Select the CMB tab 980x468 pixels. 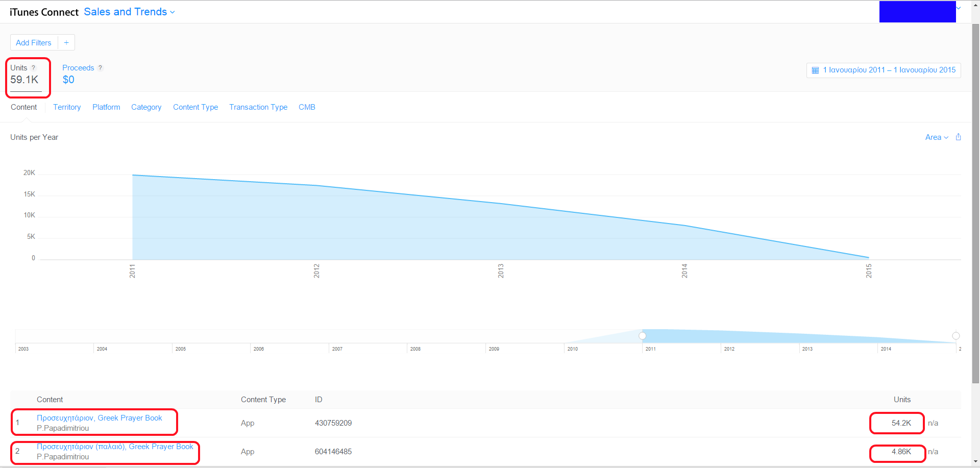(x=307, y=107)
